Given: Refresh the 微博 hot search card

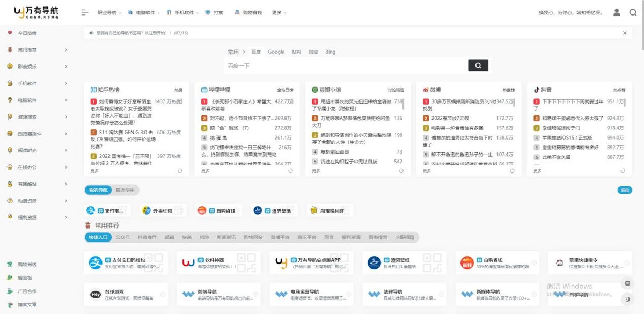Looking at the screenshot, I should 512,171.
